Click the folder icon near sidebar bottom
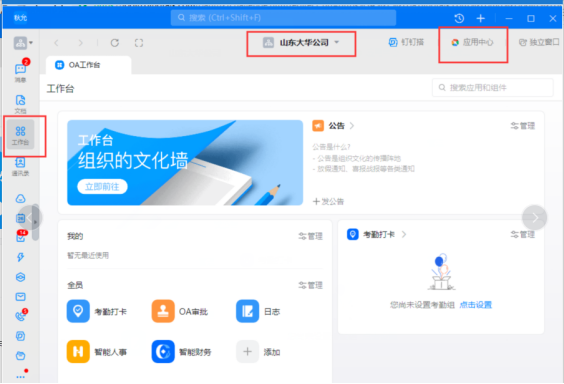This screenshot has height=384, width=564. coord(21,356)
